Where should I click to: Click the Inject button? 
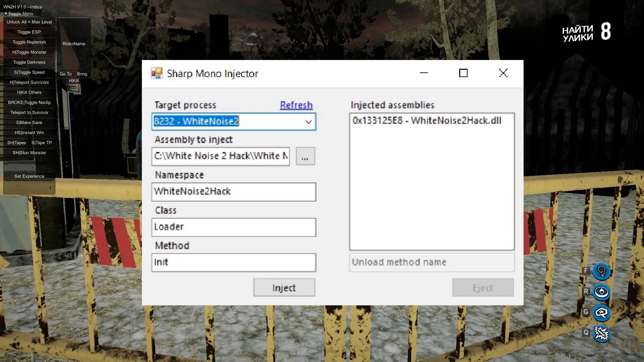coord(284,287)
